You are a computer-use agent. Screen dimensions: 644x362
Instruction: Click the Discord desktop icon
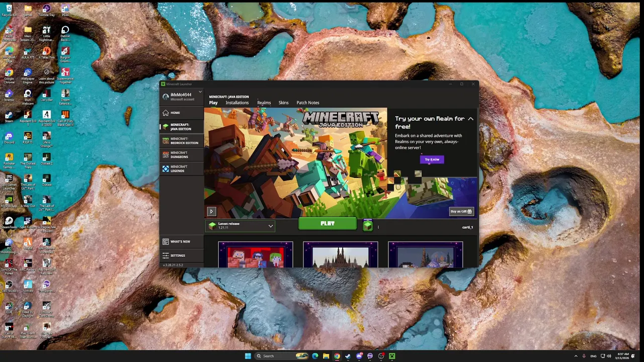coord(9,138)
